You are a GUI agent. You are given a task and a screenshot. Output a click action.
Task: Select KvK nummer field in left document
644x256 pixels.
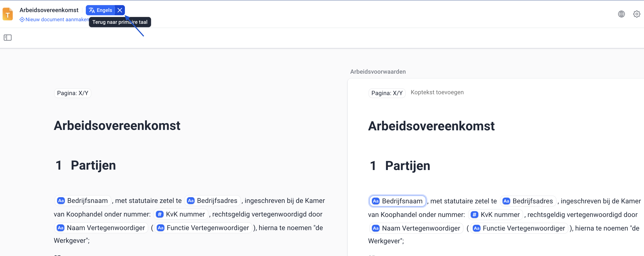[181, 214]
